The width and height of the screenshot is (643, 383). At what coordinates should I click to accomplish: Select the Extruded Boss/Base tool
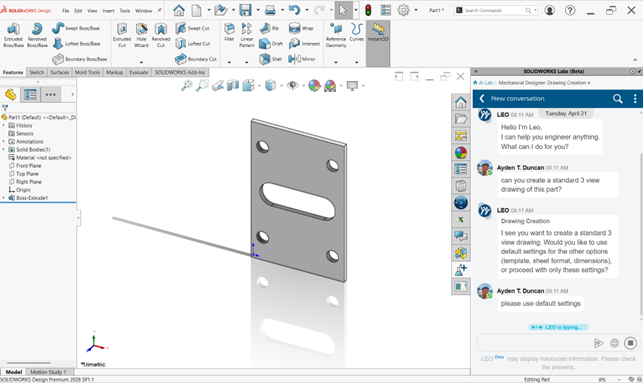pos(14,35)
